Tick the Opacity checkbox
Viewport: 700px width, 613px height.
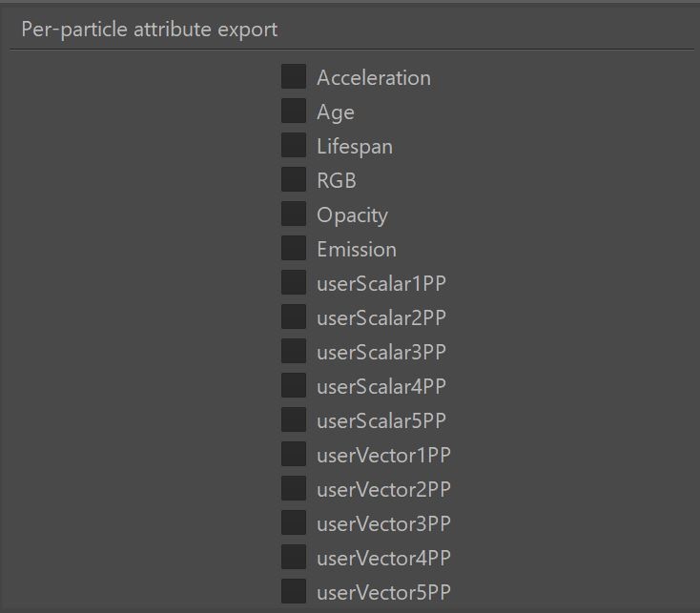pyautogui.click(x=294, y=214)
